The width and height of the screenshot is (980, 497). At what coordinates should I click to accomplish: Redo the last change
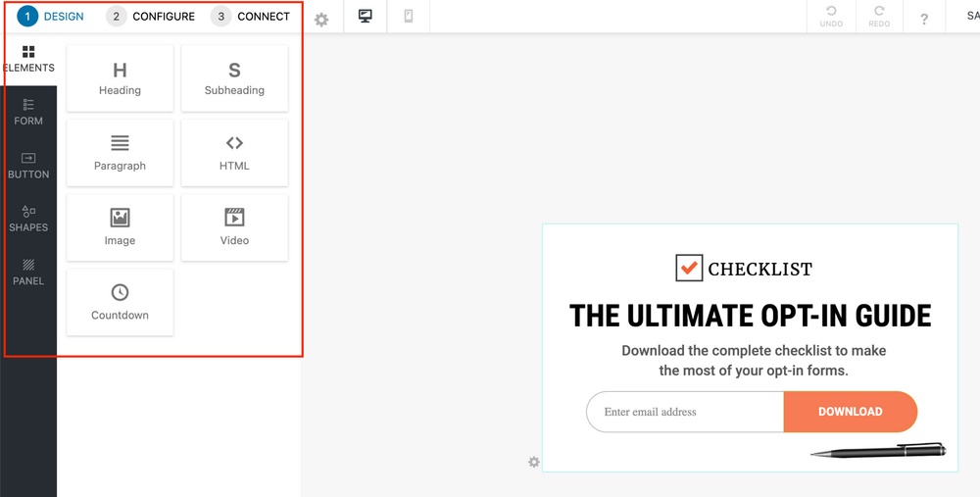879,17
